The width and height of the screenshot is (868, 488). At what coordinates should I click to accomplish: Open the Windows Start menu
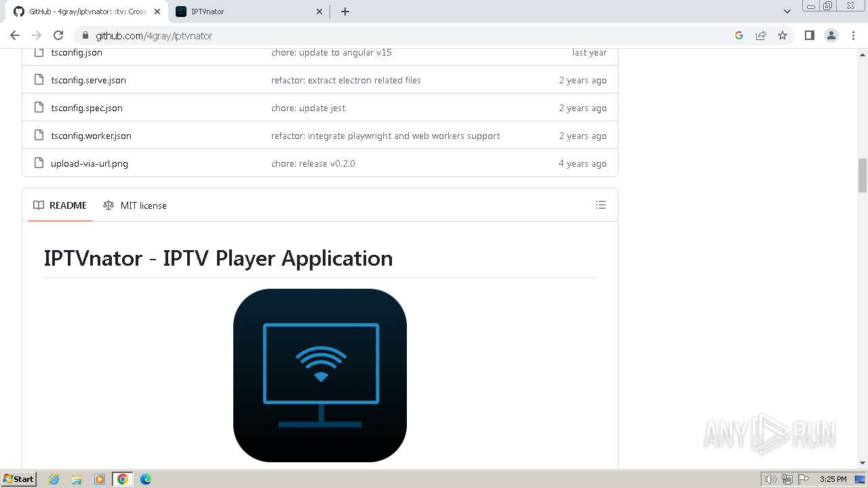(x=19, y=479)
